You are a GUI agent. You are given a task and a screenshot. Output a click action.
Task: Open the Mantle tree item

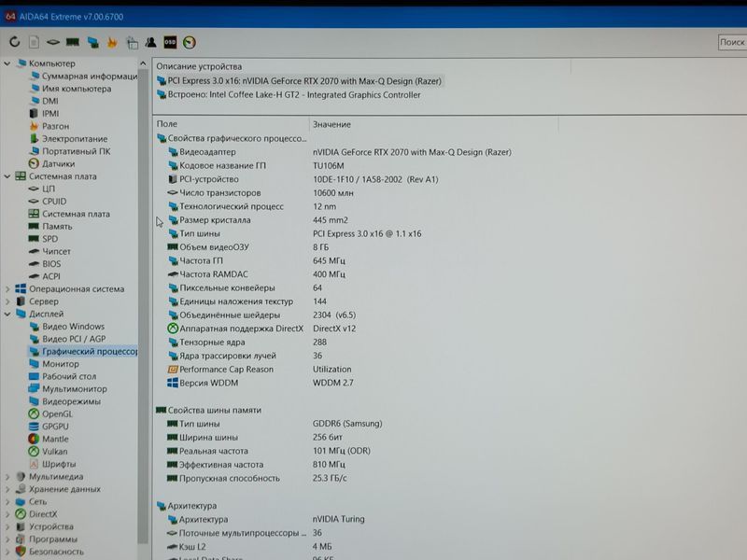(49, 439)
